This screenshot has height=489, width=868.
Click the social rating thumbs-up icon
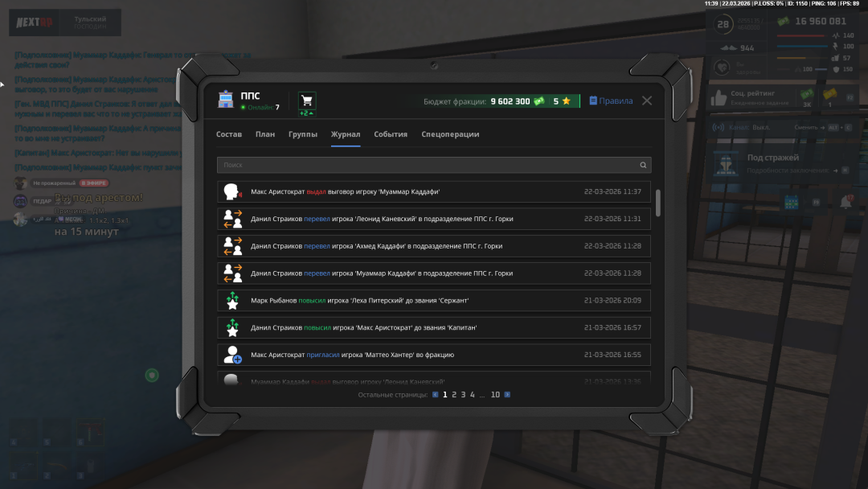719,98
